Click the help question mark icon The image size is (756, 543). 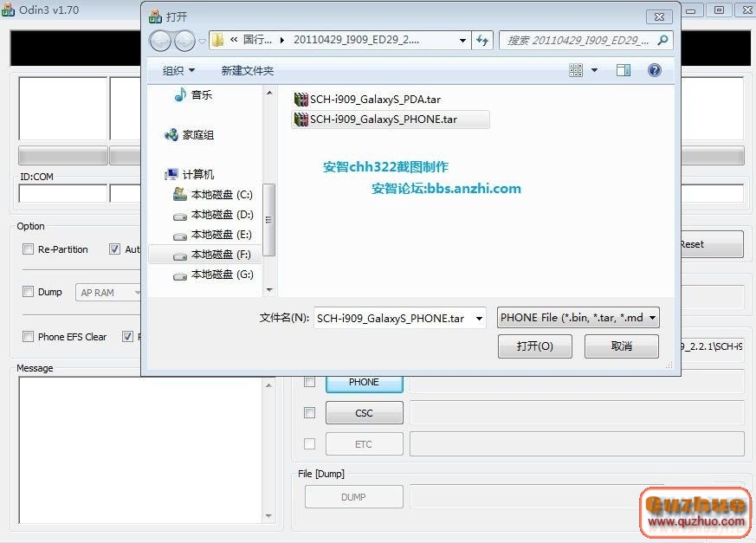655,70
